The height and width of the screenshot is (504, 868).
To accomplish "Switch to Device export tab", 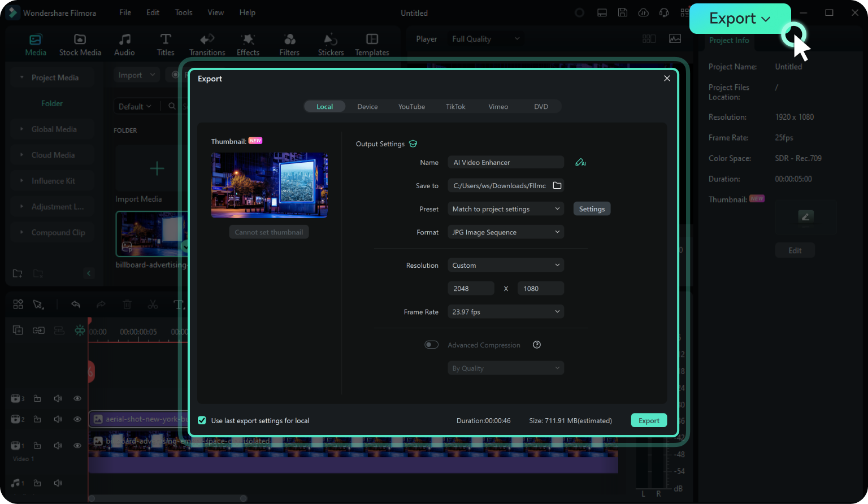I will click(x=367, y=106).
